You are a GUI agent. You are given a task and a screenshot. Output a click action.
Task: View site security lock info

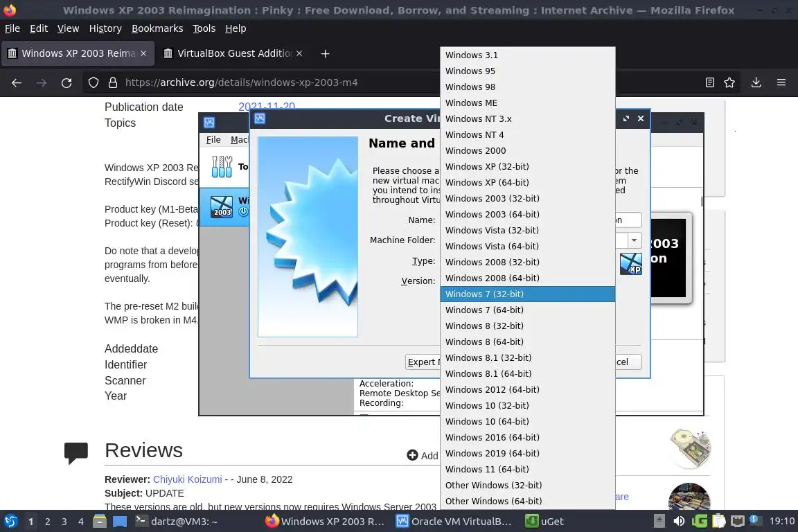[113, 82]
